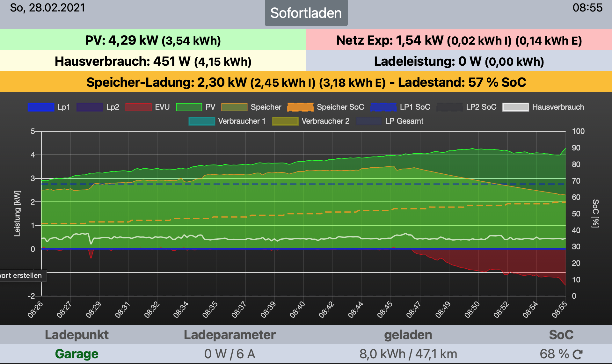The width and height of the screenshot is (612, 364).
Task: Hide the EVU series via legend
Action: click(x=138, y=107)
